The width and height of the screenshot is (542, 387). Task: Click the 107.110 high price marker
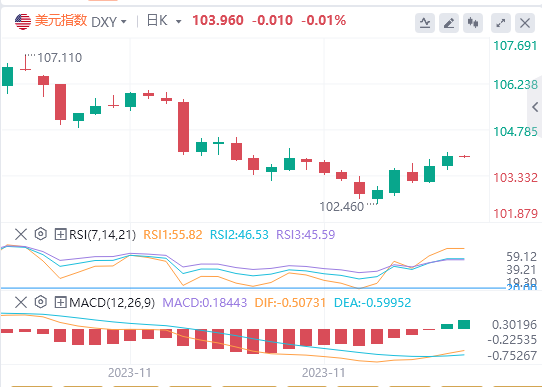[x=59, y=57]
